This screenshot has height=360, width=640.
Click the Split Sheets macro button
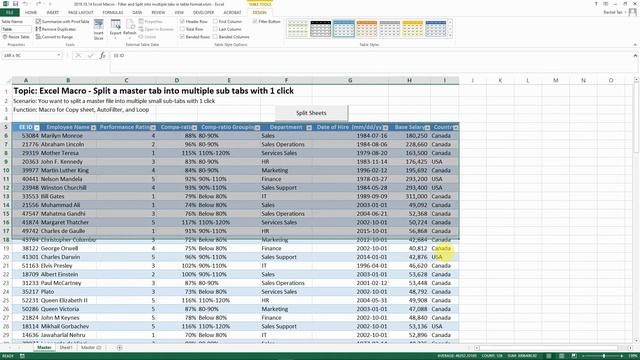(x=311, y=113)
